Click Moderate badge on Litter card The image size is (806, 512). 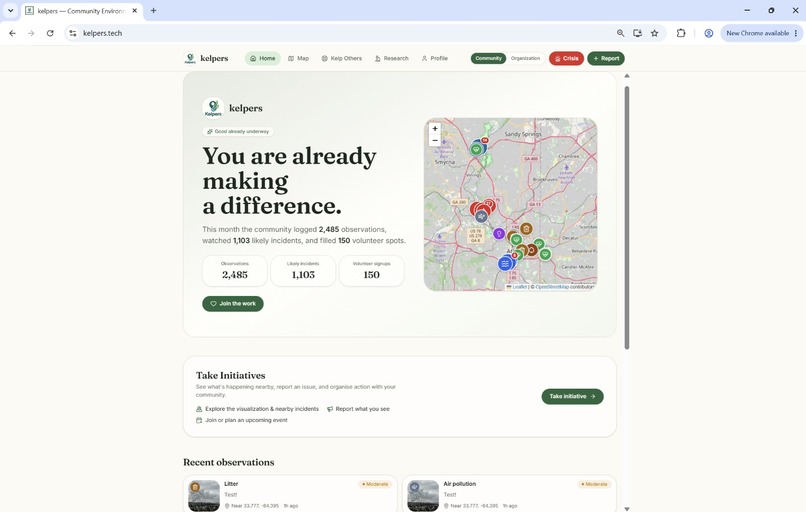pyautogui.click(x=375, y=484)
